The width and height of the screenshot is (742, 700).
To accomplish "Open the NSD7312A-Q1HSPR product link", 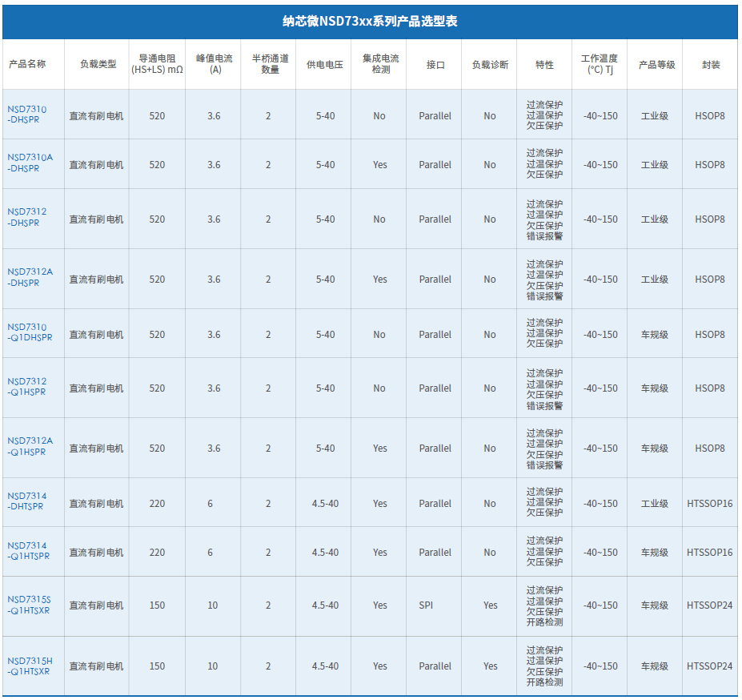I will pos(30,446).
